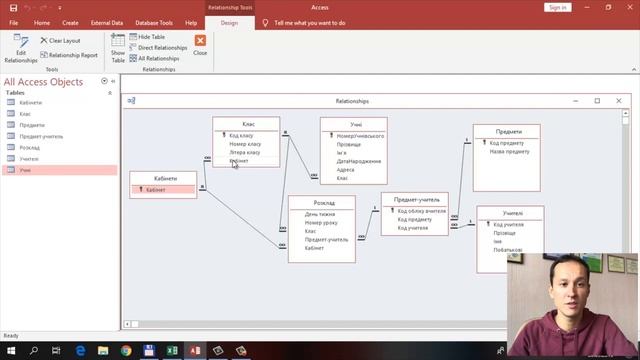Click the Save icon in quick access toolbar
This screenshot has height=360, width=640.
click(13, 8)
